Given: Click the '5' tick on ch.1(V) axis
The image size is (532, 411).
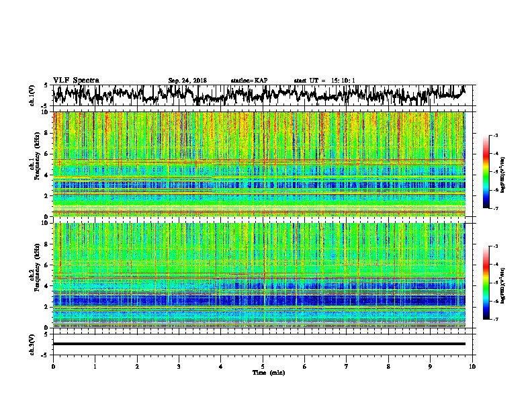Looking at the screenshot, I should [46, 85].
